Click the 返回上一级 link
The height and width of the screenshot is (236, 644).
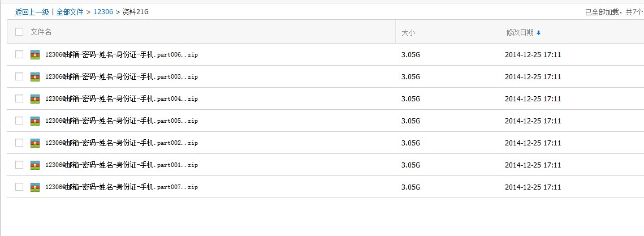(x=32, y=12)
